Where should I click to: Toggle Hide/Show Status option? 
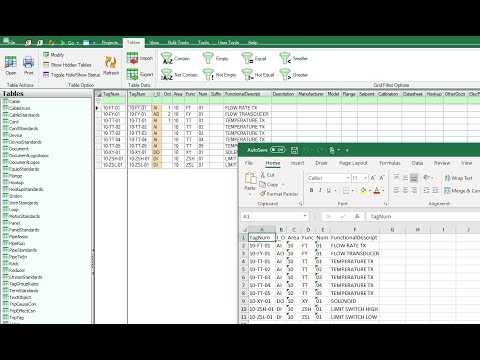point(71,75)
